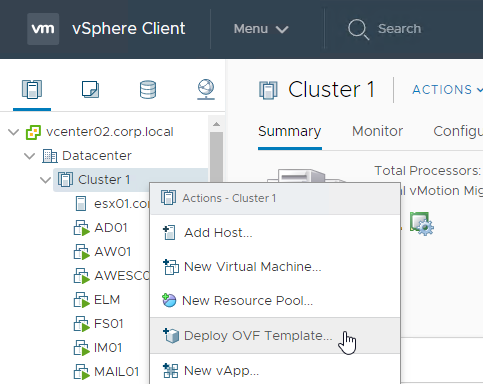Viewport: 483px width, 384px height.
Task: Click the vCenter server icon in the tree
Action: pyautogui.click(x=33, y=132)
